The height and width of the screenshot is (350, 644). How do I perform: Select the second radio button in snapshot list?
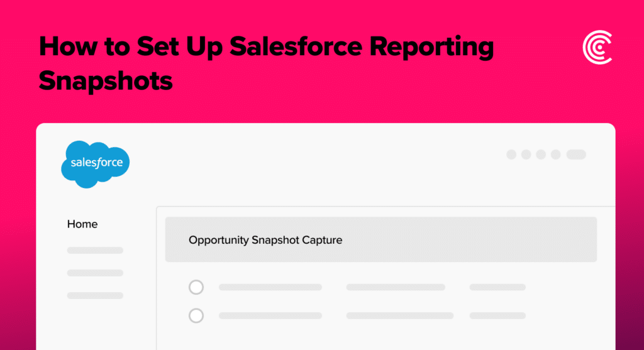(x=196, y=315)
